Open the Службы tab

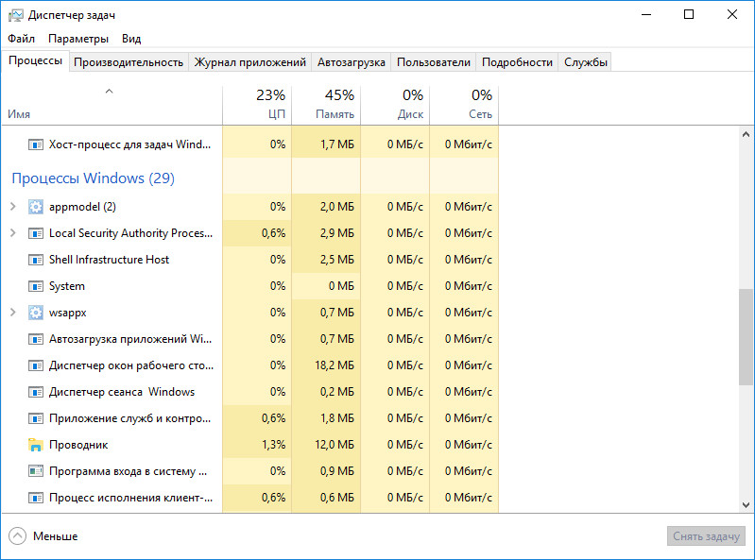coord(585,62)
